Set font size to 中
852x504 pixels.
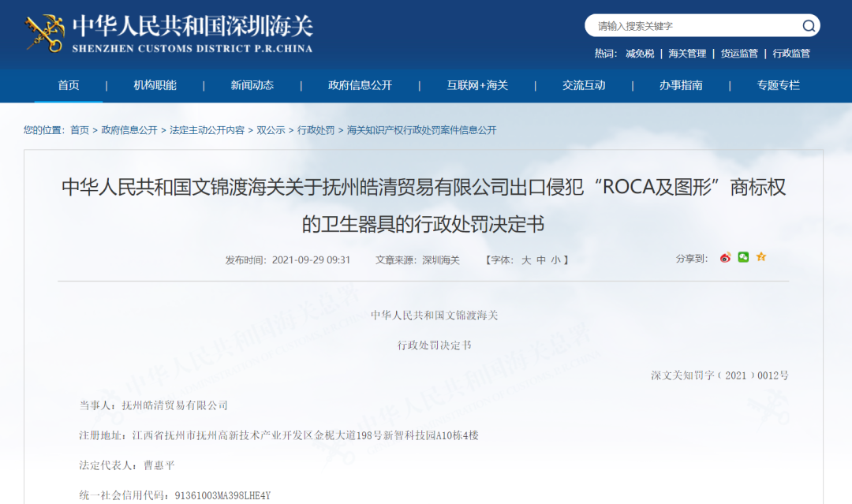(x=540, y=260)
